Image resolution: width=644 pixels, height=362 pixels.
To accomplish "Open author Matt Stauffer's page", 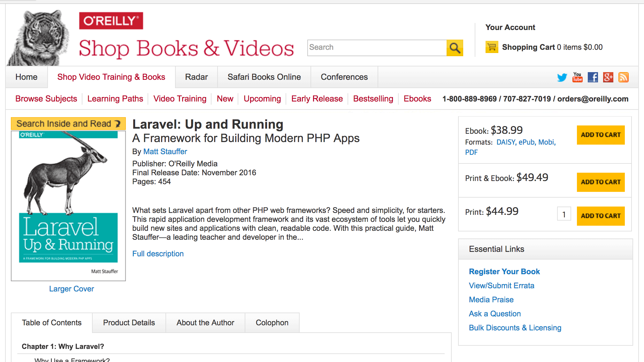I will pos(165,152).
